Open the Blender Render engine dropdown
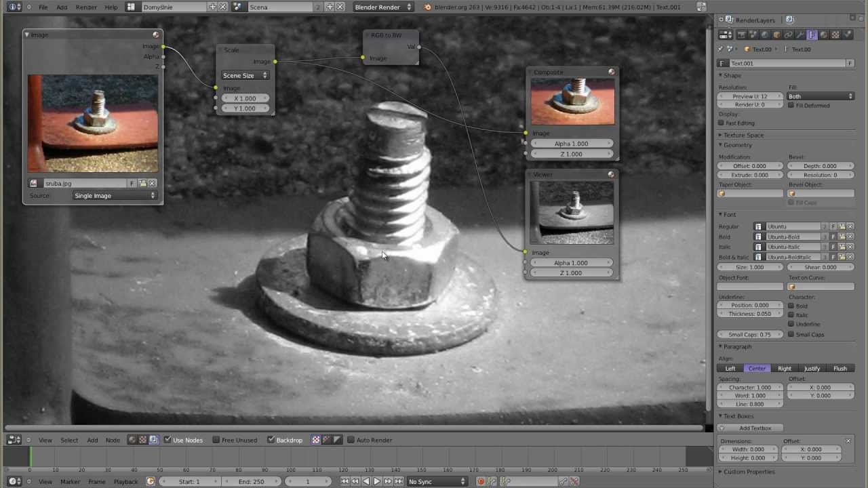868x488 pixels. tap(383, 7)
